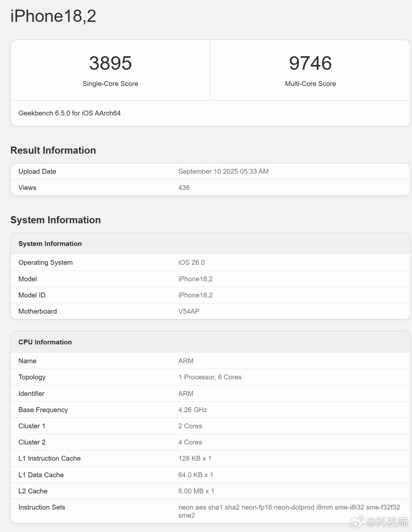412x532 pixels.
Task: Click the System Information table header
Action: coord(50,244)
